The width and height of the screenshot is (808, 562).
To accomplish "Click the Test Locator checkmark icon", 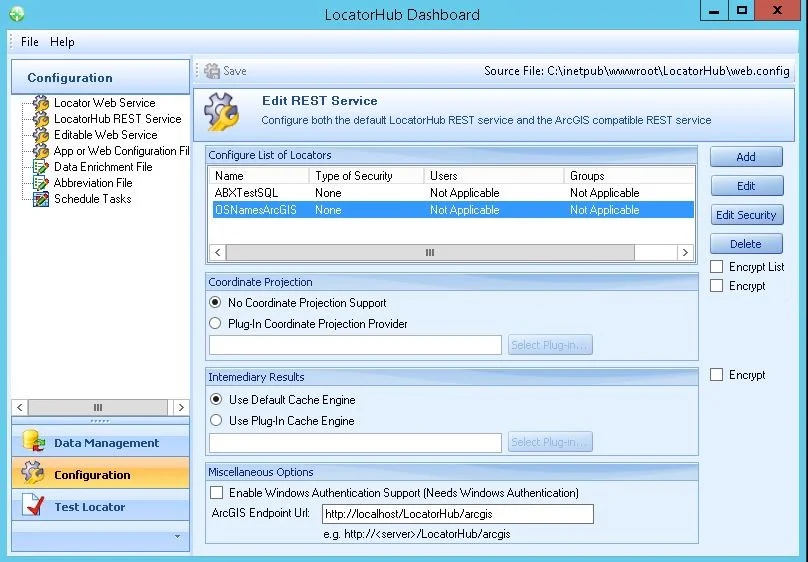I will tap(34, 506).
